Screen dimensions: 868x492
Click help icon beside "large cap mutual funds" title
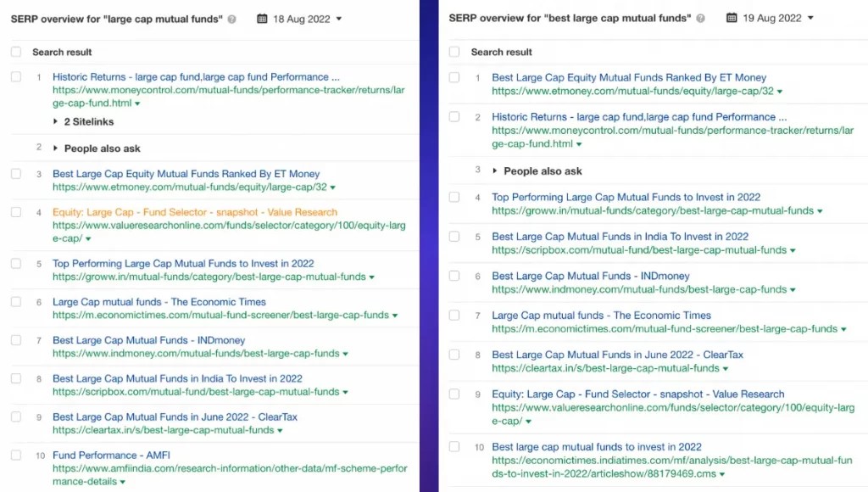(x=232, y=20)
